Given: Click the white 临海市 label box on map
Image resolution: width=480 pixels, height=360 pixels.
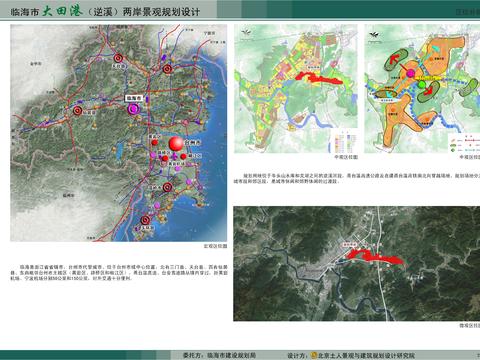Looking at the screenshot, I should (134, 98).
